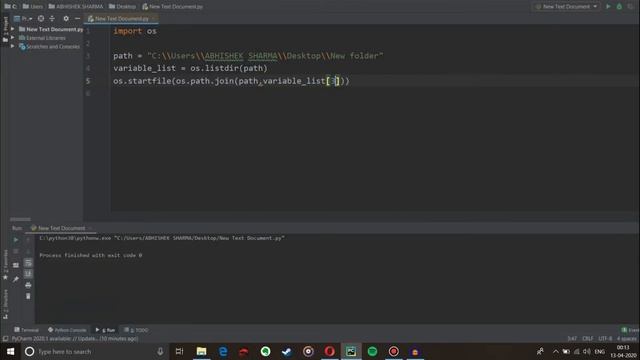Click volume speaker icon in system tray
The height and width of the screenshot is (360, 640).
[587, 351]
